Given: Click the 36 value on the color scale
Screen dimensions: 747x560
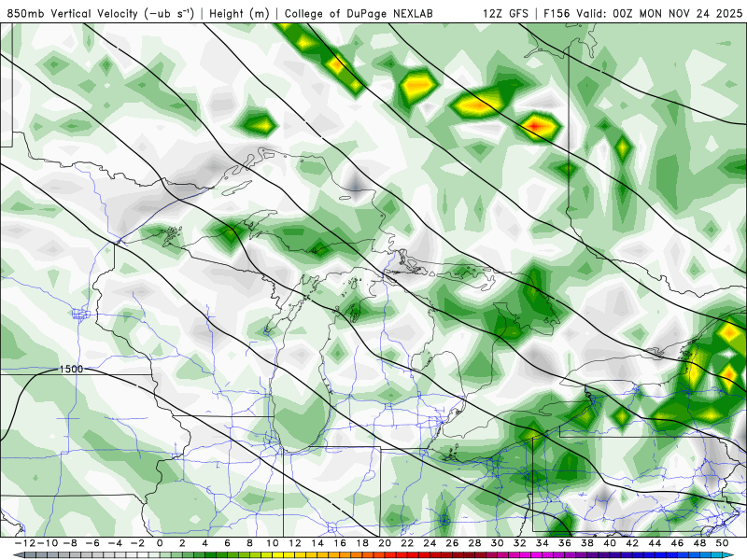Looking at the screenshot, I should click(x=565, y=543).
